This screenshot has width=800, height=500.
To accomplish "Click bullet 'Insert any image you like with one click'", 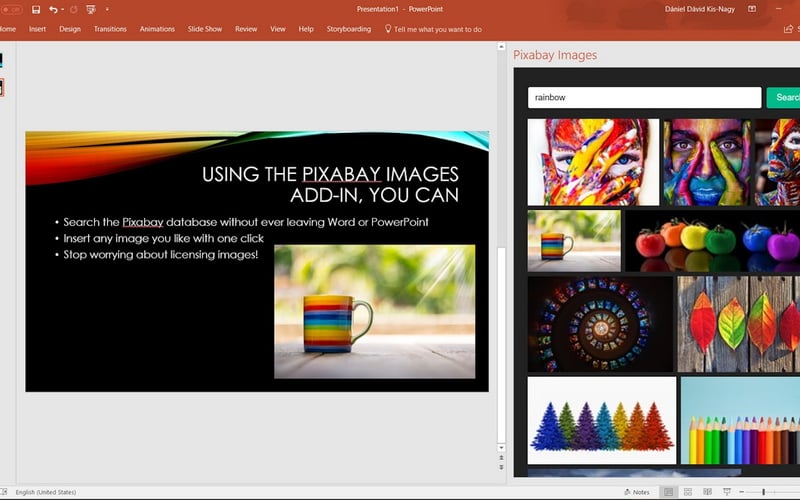I will (163, 238).
